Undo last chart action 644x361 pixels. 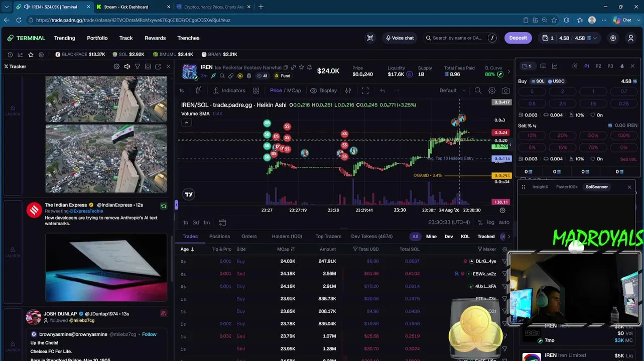(x=382, y=91)
